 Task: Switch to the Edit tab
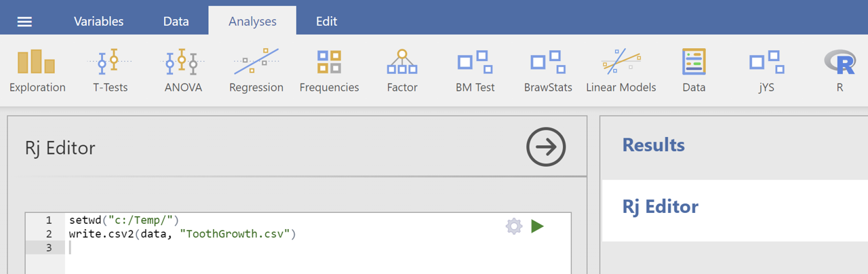(x=326, y=21)
